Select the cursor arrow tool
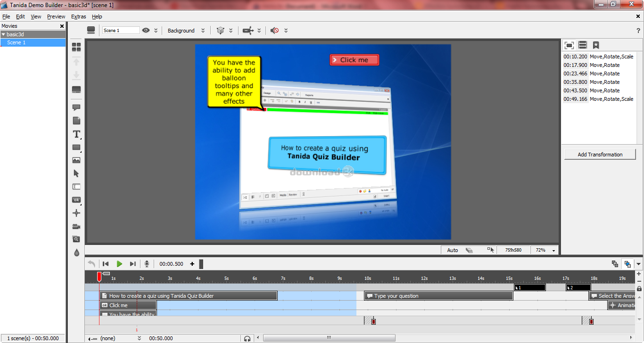Viewport: 644px width, 343px height. [76, 173]
